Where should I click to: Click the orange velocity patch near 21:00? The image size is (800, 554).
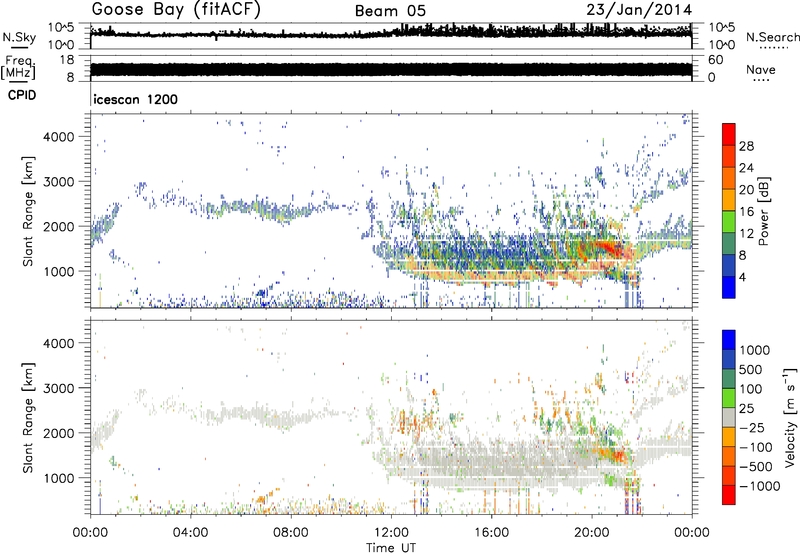614,454
